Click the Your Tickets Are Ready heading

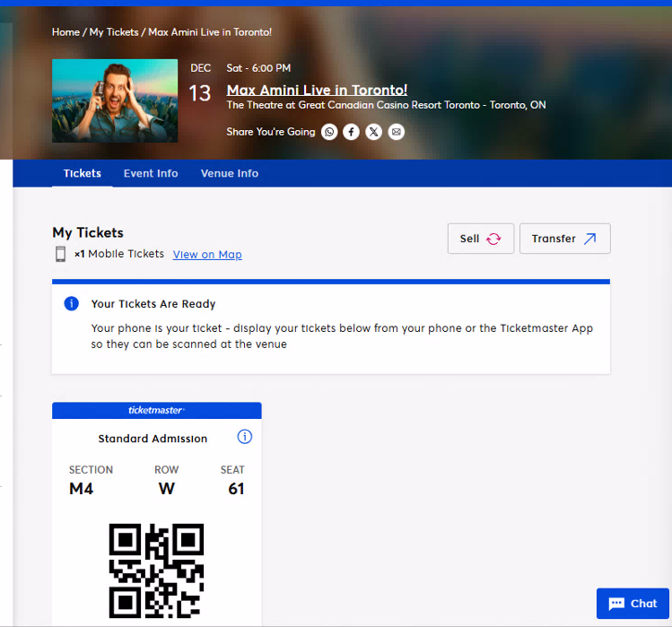153,304
